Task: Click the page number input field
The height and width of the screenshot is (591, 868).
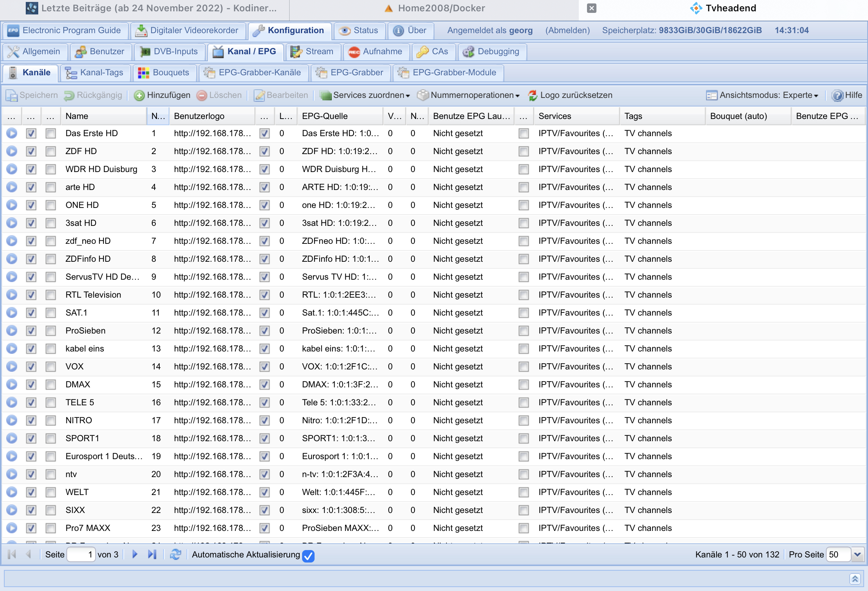Action: [x=81, y=554]
